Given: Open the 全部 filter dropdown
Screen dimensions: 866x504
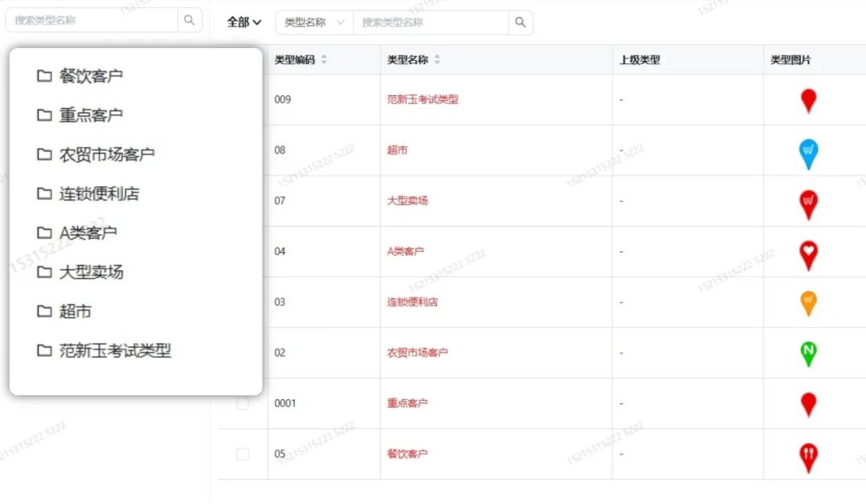Looking at the screenshot, I should coord(244,22).
